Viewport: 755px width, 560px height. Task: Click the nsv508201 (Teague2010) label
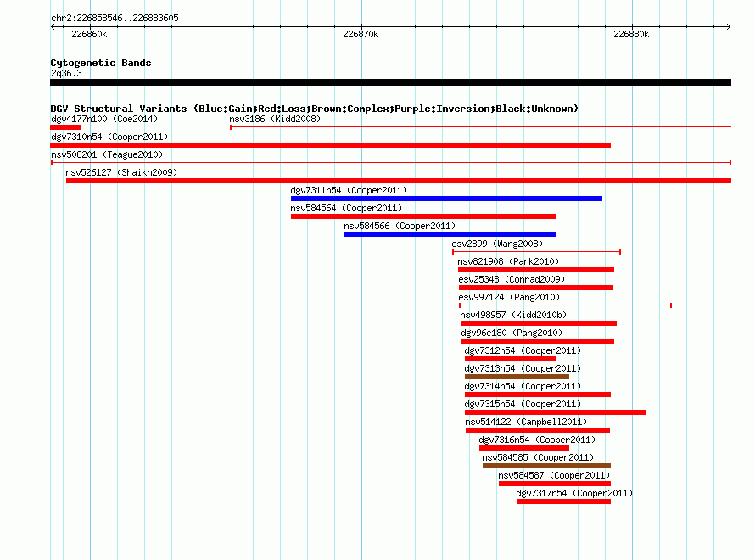(107, 154)
